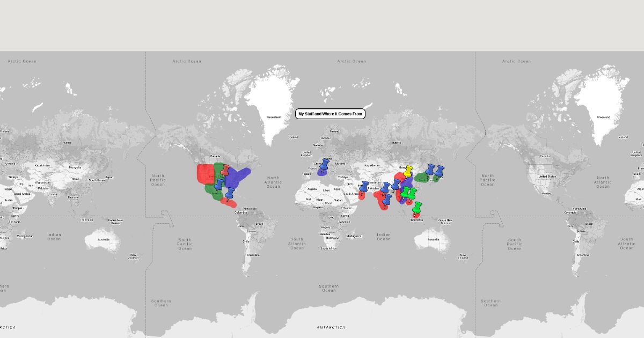Click the green pushpin above Indonesia
Screen dimensions: 644x338
point(418,207)
